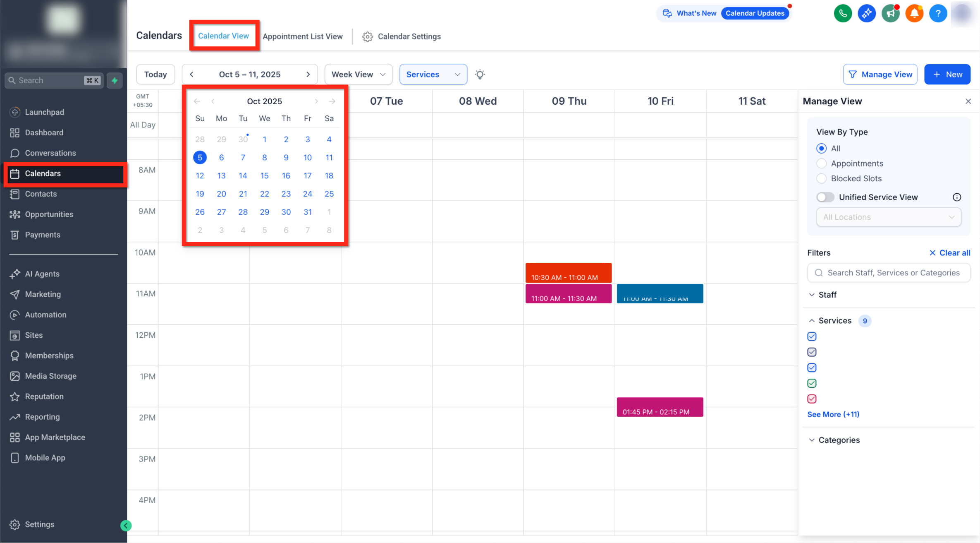Click the green phone dialer icon

[x=843, y=13]
